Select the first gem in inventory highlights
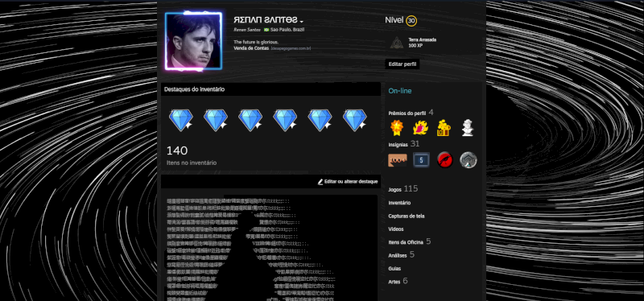 click(181, 120)
